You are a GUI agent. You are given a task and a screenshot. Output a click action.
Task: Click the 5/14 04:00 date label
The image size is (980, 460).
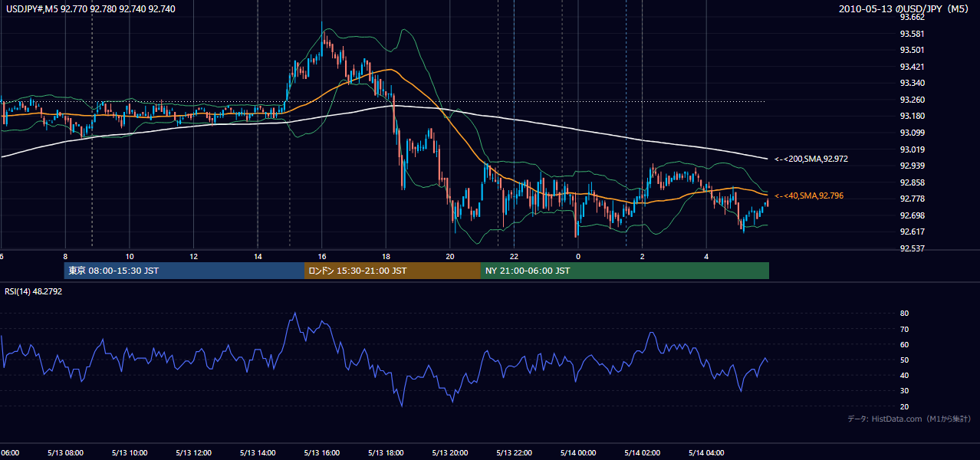point(706,452)
